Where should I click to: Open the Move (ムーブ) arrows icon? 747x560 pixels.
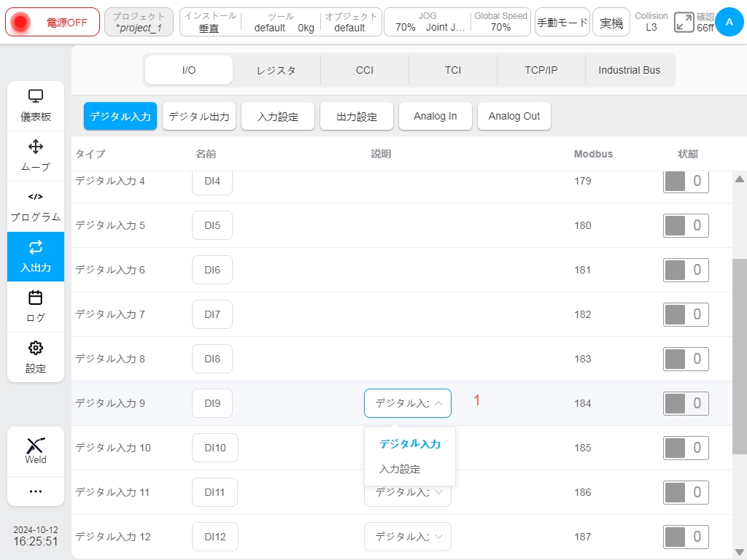tap(36, 147)
